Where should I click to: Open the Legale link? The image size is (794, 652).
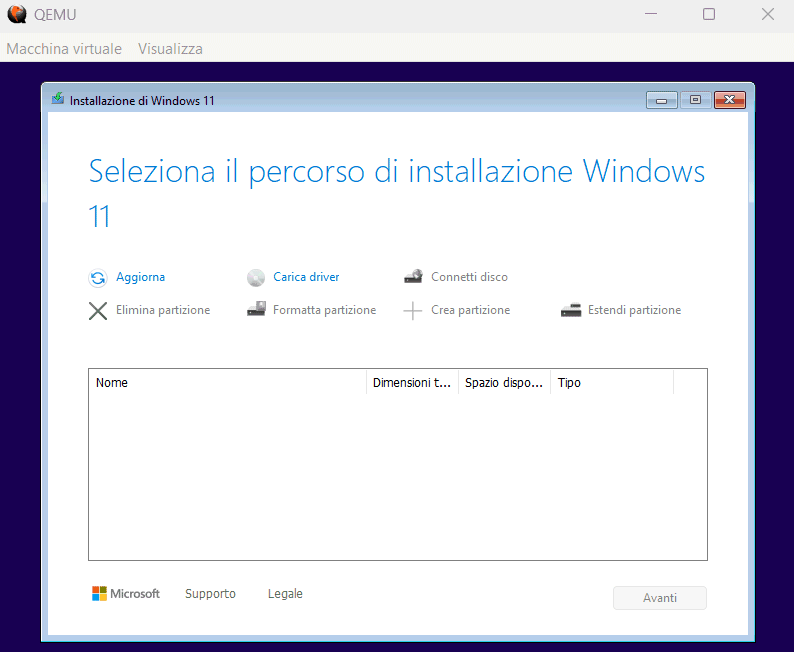285,593
